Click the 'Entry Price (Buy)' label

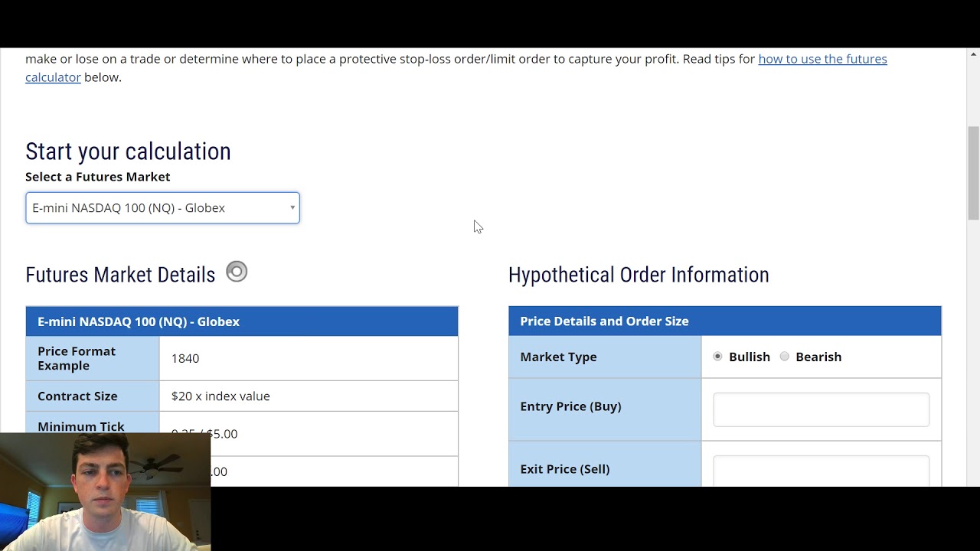[570, 406]
